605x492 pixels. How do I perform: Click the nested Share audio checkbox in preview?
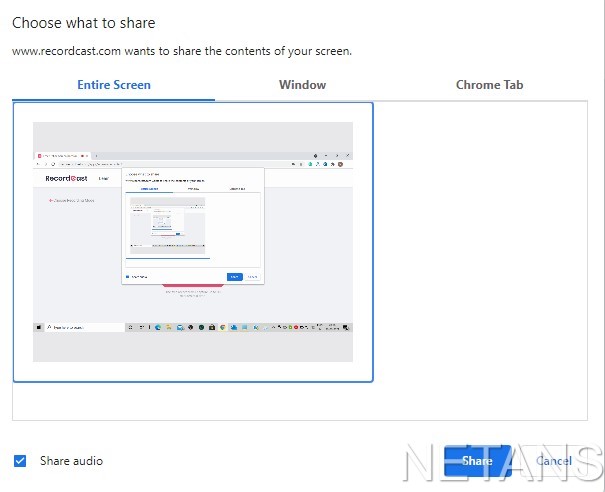[128, 277]
